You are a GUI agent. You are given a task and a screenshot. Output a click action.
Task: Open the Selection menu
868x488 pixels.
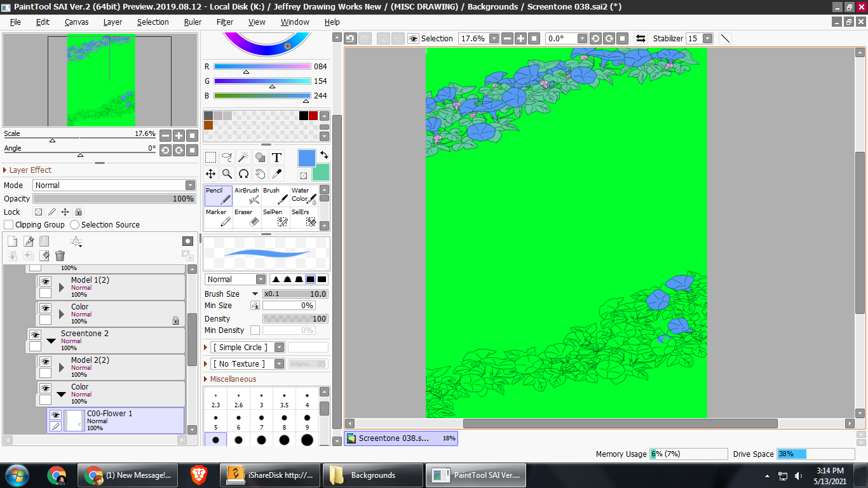click(x=153, y=22)
